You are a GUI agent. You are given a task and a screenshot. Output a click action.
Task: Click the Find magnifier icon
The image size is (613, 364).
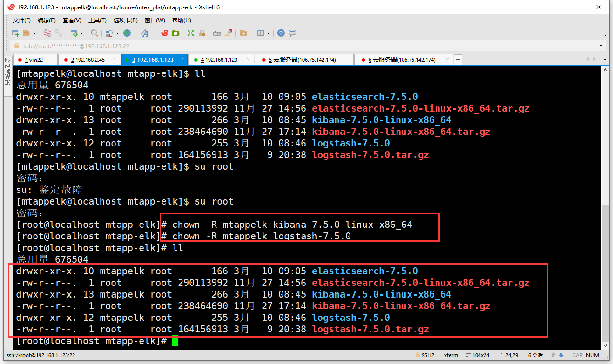tap(94, 33)
